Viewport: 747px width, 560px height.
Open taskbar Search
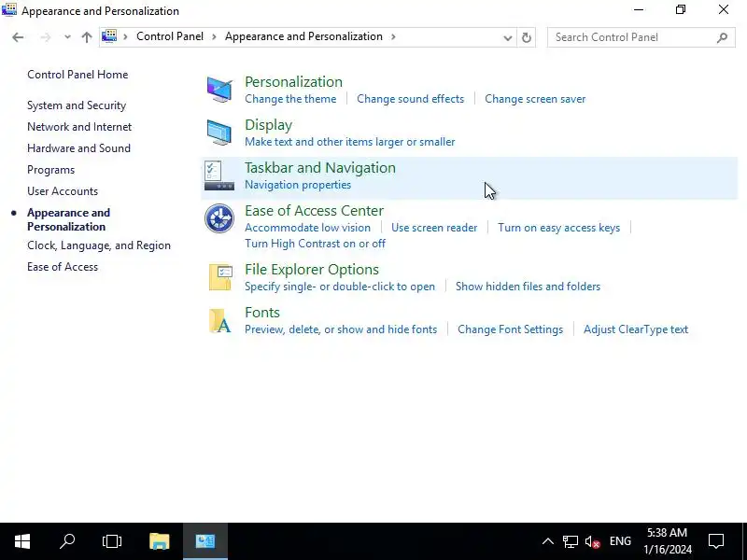click(x=67, y=541)
